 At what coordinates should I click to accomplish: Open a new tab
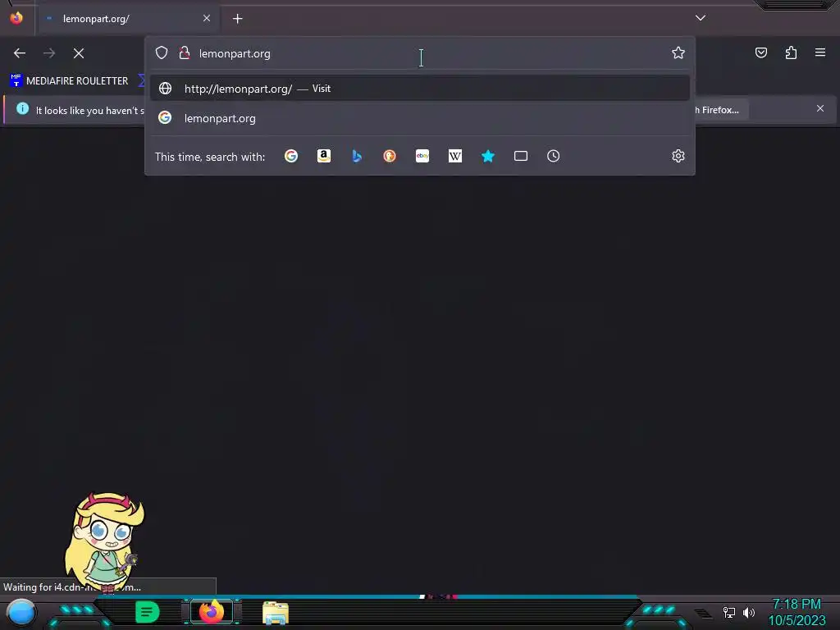coord(237,19)
